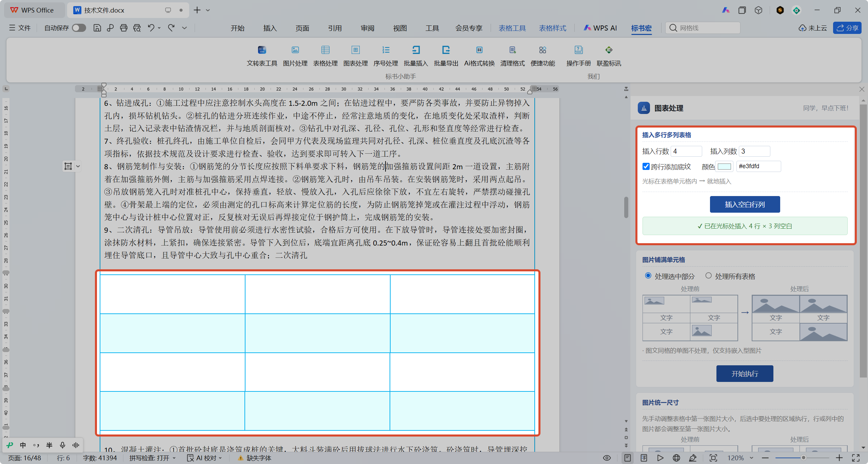Select the 图表处理 ribbon tool
Viewport: 868px width, 464px height.
click(355, 56)
